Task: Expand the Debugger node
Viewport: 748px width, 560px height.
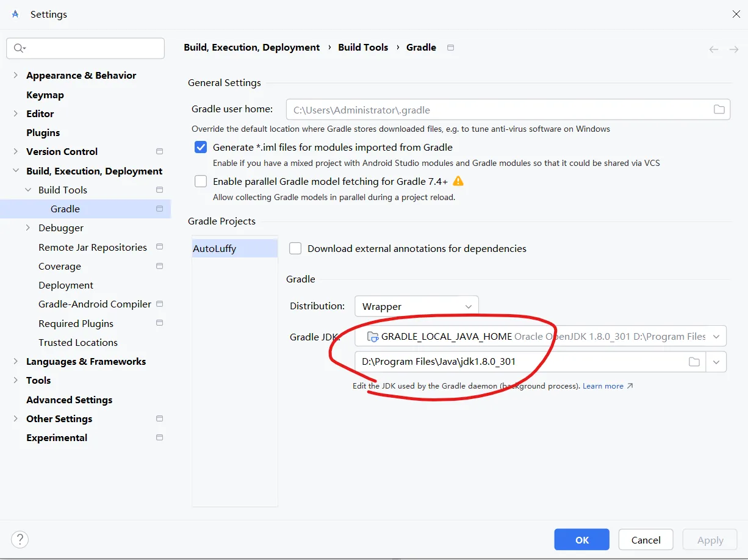Action: [28, 228]
